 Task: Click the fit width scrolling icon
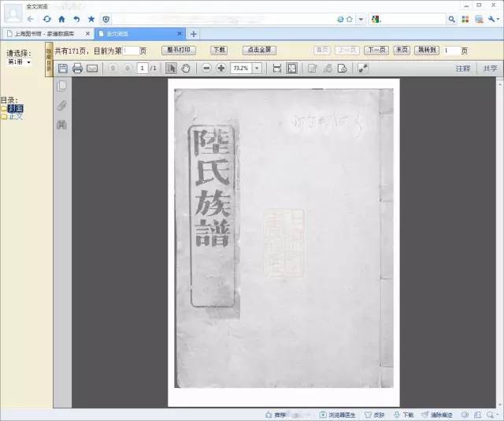276,69
